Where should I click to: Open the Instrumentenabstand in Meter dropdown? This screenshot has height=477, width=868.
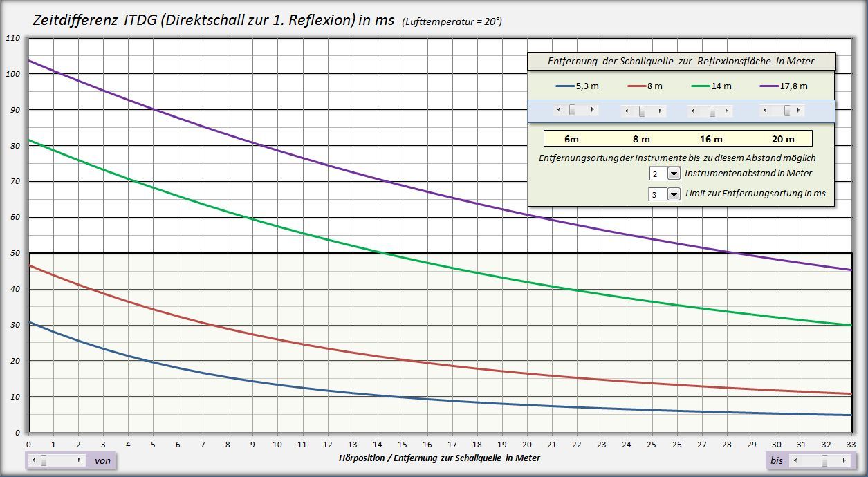click(674, 174)
